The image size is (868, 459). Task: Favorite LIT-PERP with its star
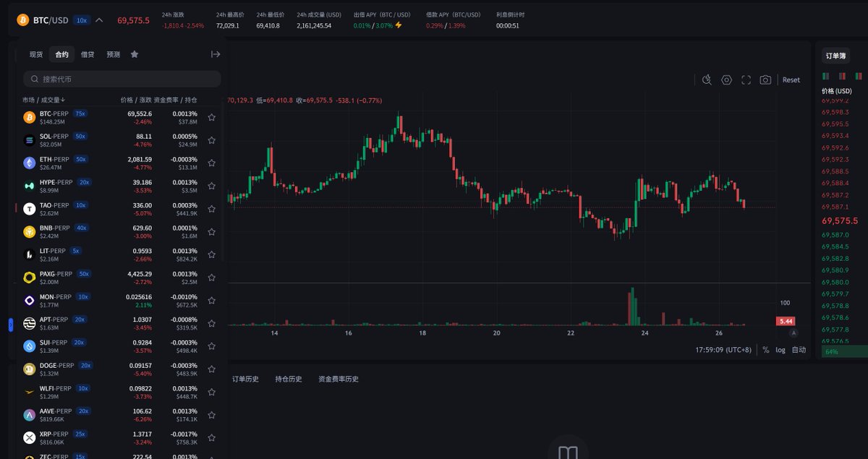point(211,254)
